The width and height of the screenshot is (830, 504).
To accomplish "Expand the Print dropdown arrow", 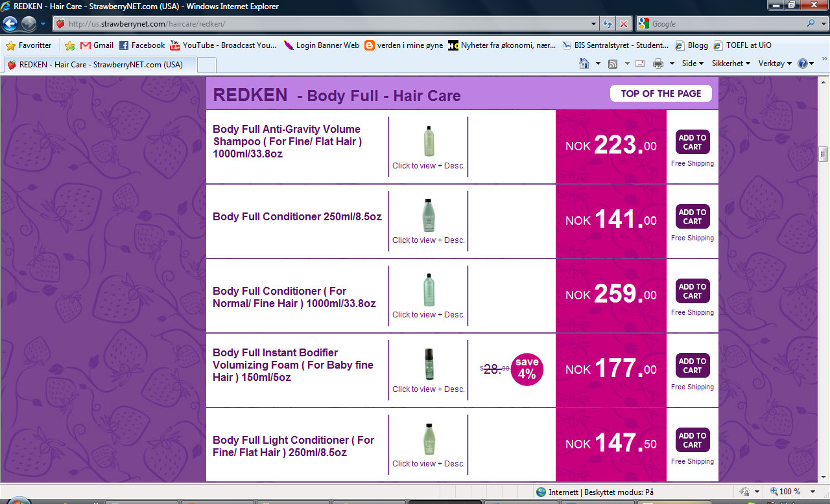I will (x=672, y=63).
